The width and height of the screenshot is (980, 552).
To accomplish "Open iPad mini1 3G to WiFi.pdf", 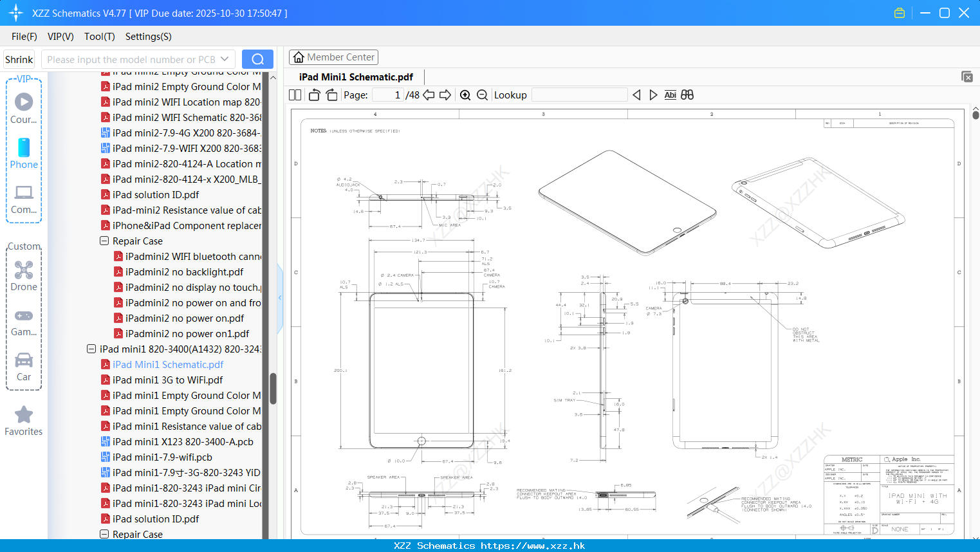I will (167, 380).
